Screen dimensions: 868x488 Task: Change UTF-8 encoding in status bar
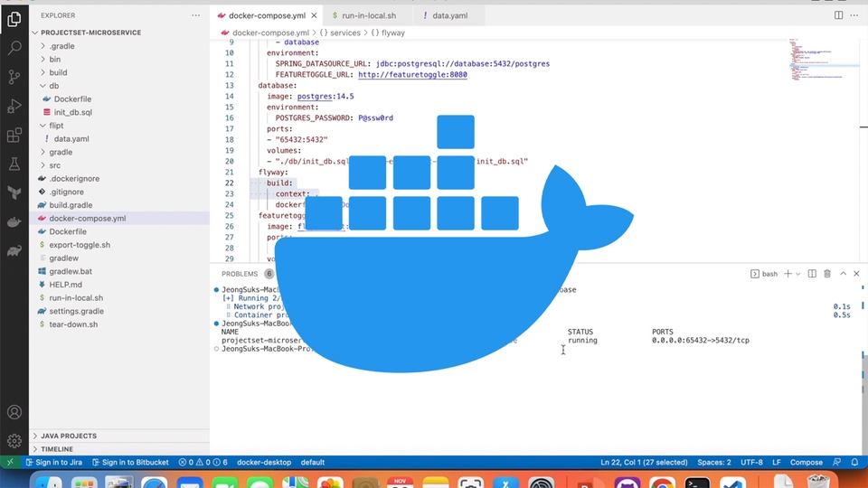tap(751, 463)
